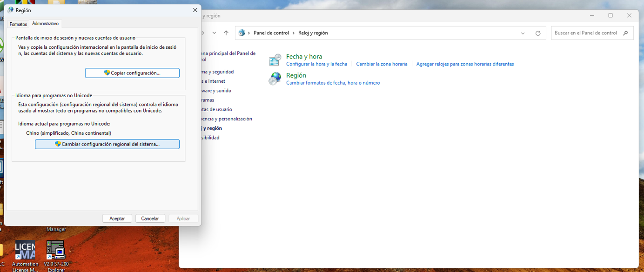Click the Fecha y hora calendar icon
The height and width of the screenshot is (272, 644).
275,60
